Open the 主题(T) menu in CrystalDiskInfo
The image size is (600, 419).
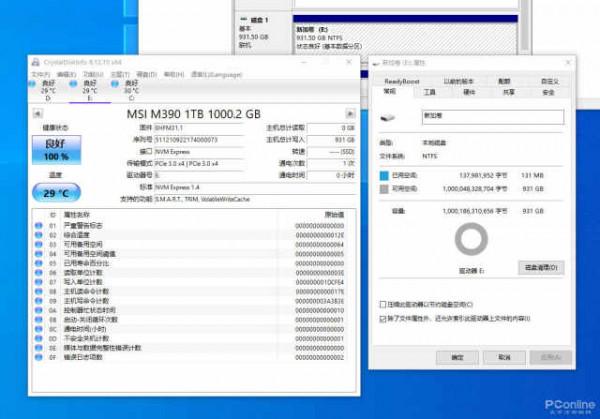click(x=120, y=74)
